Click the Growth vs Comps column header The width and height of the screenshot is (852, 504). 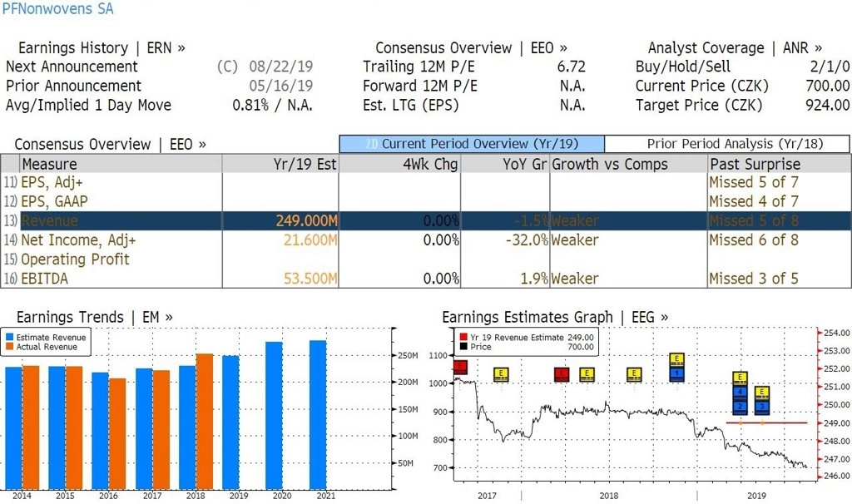pyautogui.click(x=629, y=164)
